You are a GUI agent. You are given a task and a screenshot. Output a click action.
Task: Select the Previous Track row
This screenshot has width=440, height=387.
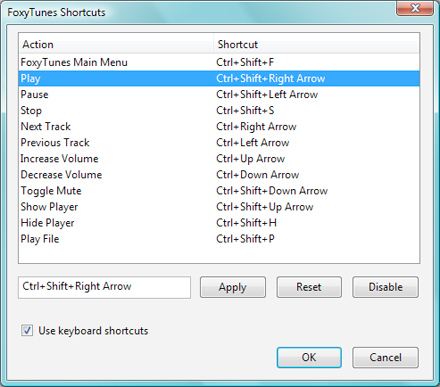pyautogui.click(x=219, y=142)
